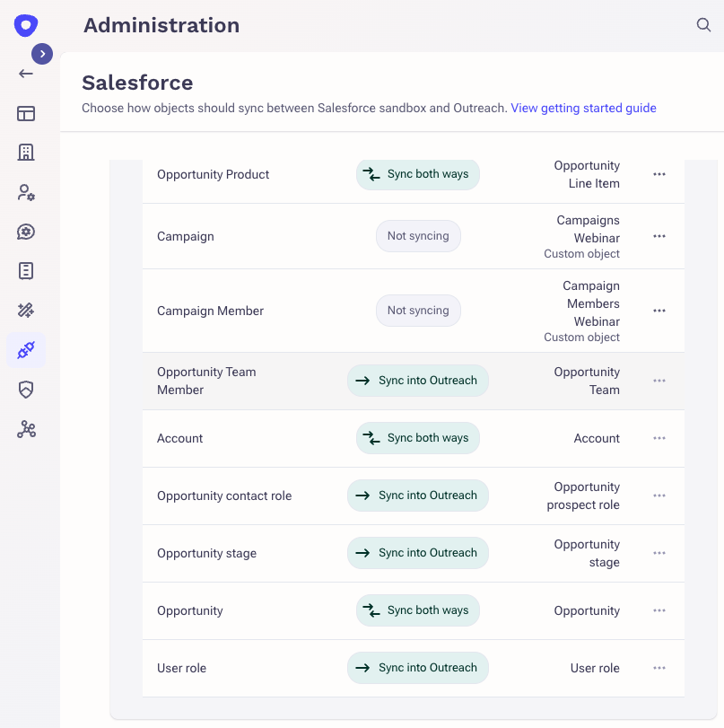Click Campaign Members Webinar custom object text
Viewport: 724px width, 728px height.
click(582, 311)
